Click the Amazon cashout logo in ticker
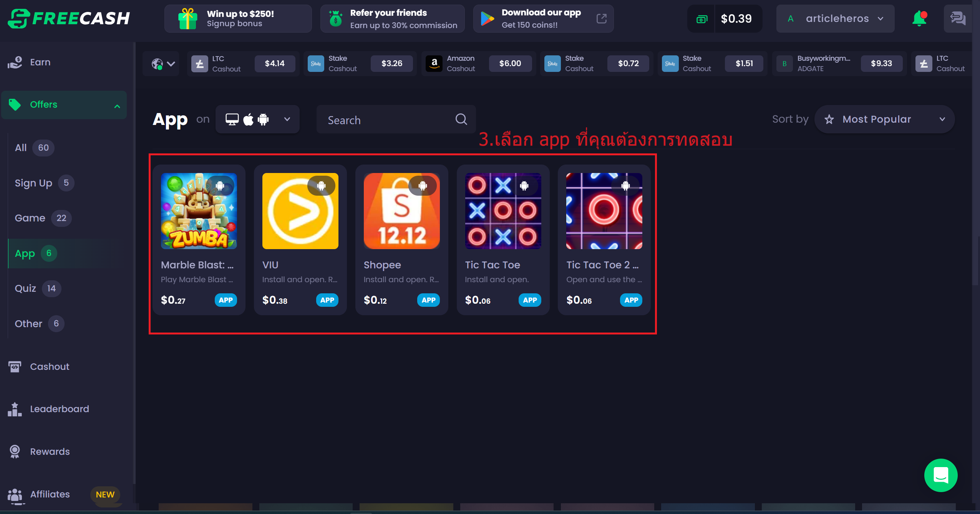The image size is (980, 514). [434, 63]
